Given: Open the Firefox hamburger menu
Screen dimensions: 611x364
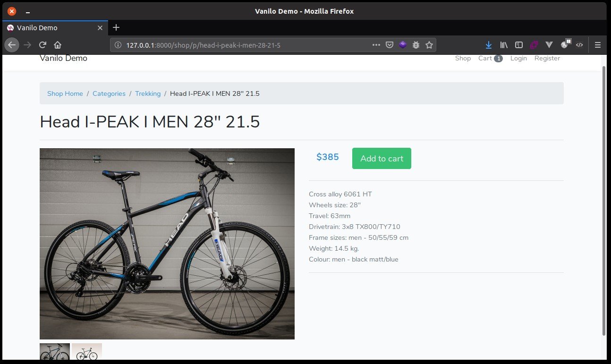Looking at the screenshot, I should point(597,45).
